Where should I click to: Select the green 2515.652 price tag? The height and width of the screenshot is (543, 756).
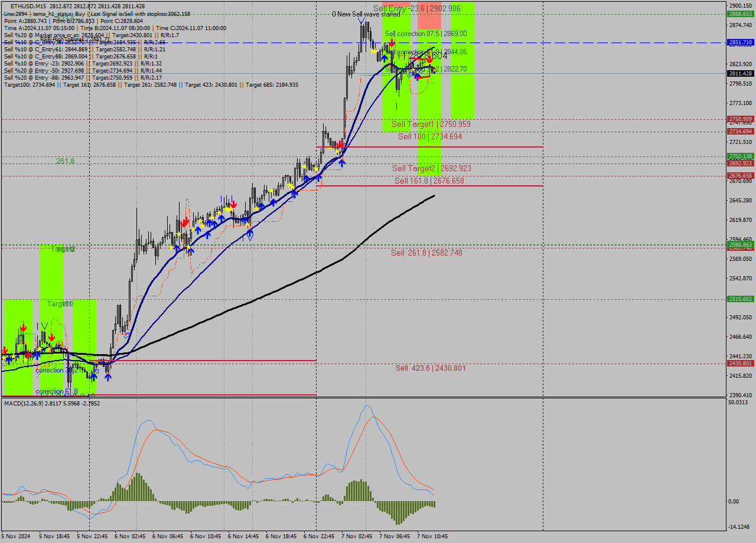coord(740,299)
